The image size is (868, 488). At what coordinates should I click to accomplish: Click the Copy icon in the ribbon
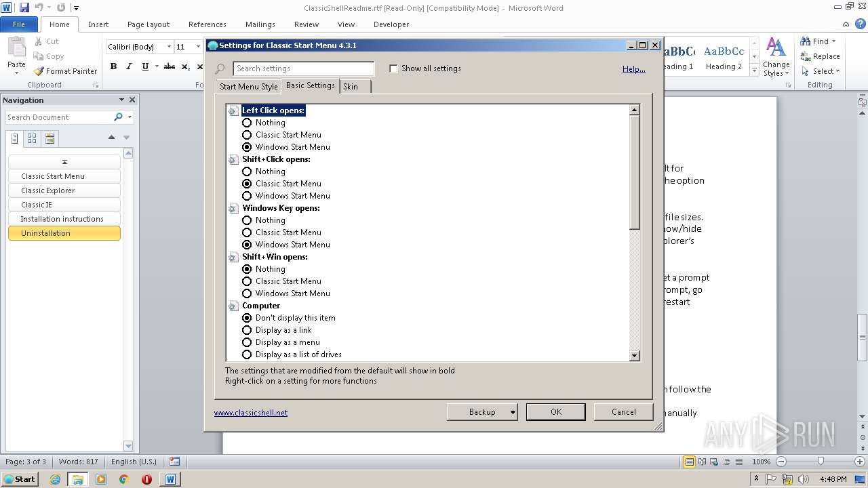(x=37, y=56)
